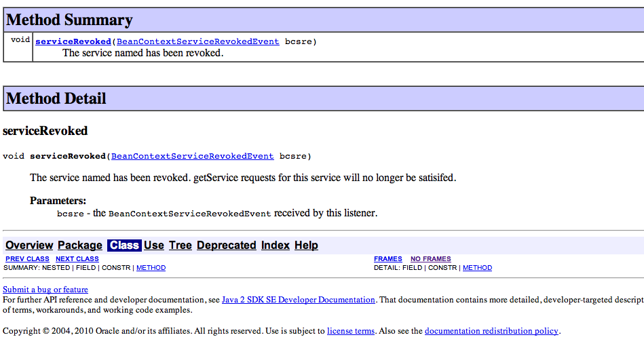Open the Deprecated navigation item

click(226, 246)
